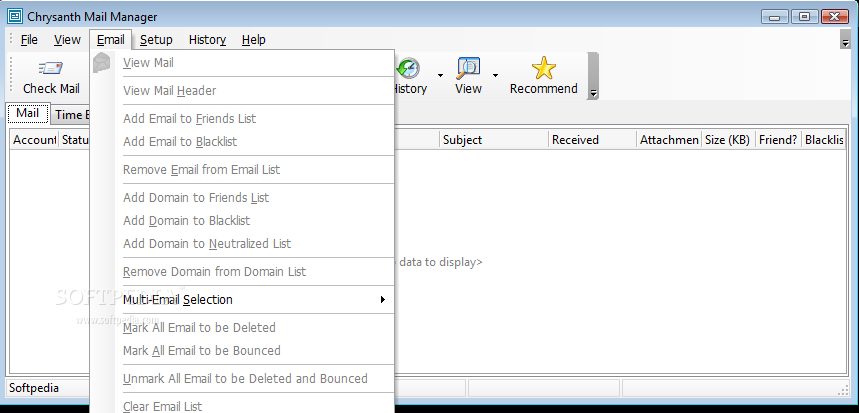Select View Mail menu entry
859x413 pixels.
tap(242, 63)
